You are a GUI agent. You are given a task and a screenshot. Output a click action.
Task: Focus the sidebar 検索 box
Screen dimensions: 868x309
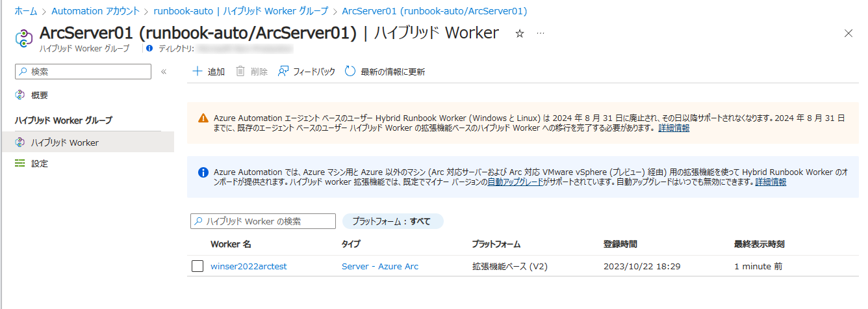click(83, 72)
